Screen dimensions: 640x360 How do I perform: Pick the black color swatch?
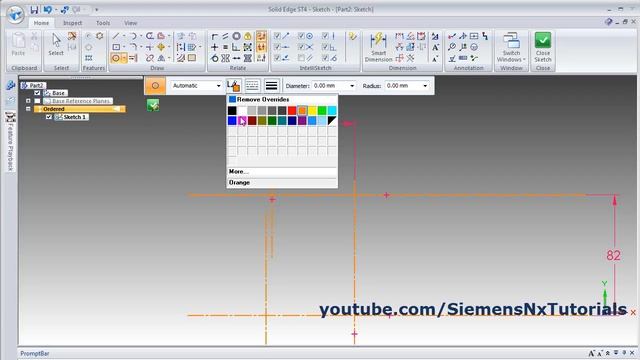pos(232,111)
